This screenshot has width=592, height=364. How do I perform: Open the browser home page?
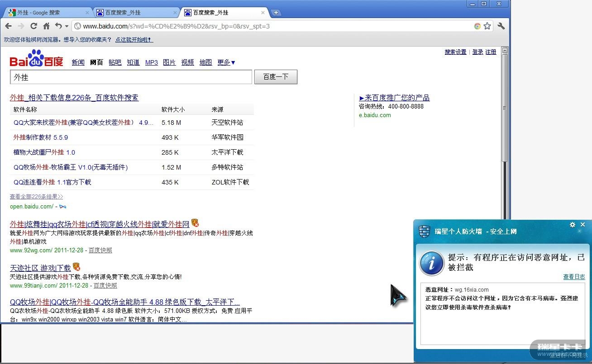point(46,26)
